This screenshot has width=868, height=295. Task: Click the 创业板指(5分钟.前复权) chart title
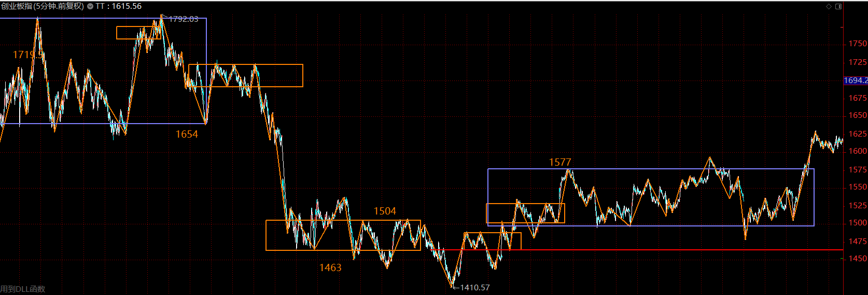43,6
